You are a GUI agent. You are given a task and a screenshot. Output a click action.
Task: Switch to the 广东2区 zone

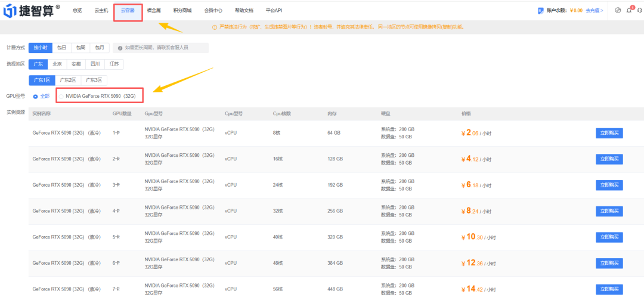point(68,81)
